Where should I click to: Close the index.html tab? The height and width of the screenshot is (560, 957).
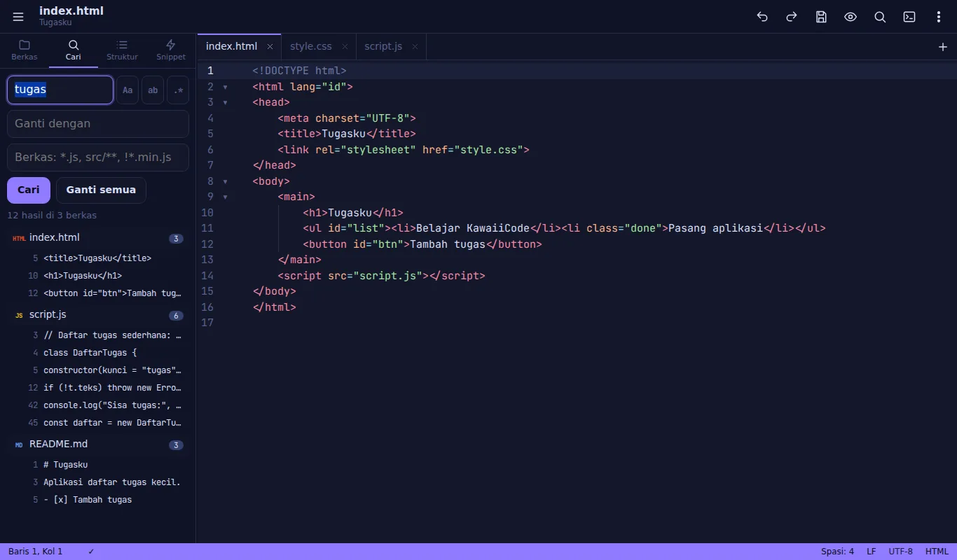click(x=270, y=47)
